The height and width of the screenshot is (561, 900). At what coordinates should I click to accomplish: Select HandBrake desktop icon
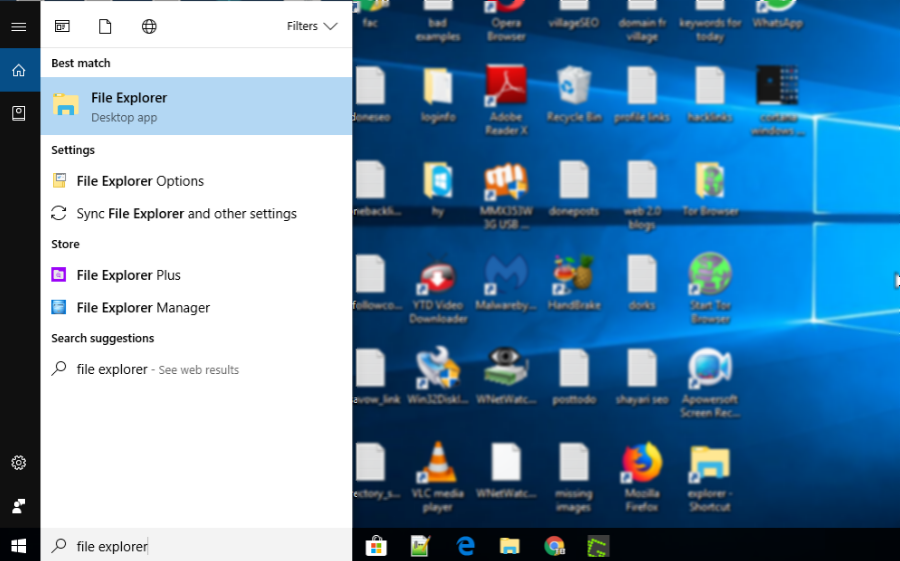(x=574, y=283)
